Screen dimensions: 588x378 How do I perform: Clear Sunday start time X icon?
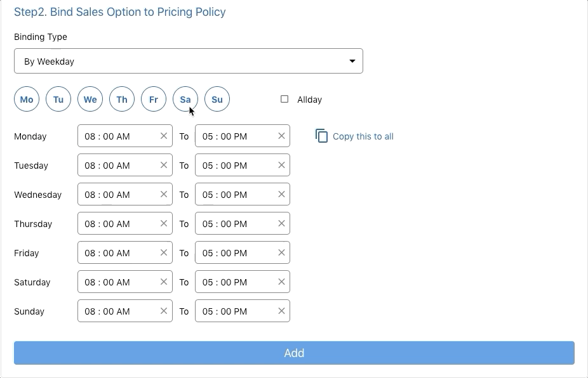[x=164, y=311]
